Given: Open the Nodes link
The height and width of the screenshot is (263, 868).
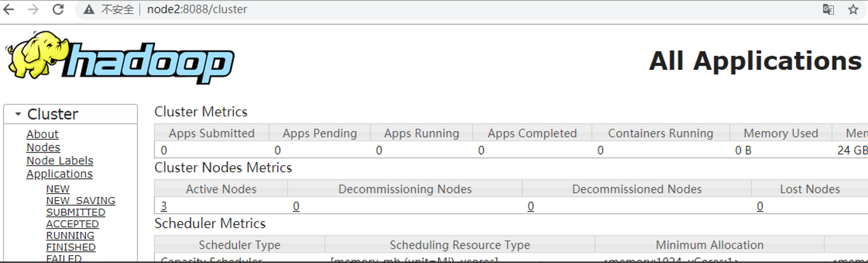Looking at the screenshot, I should coord(43,147).
